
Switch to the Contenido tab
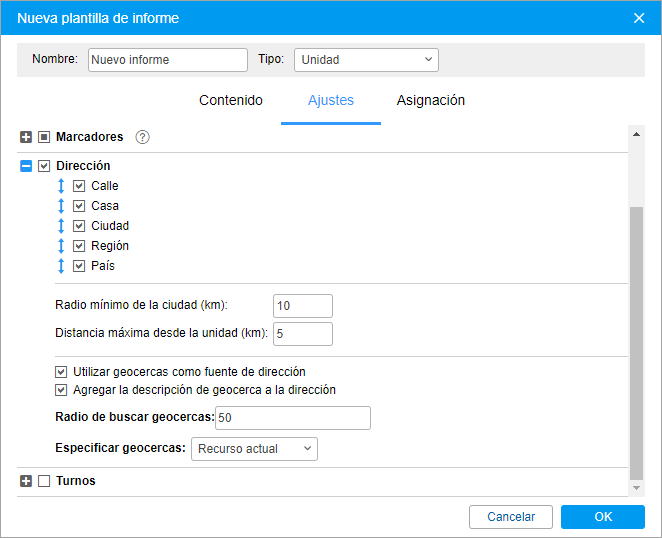[231, 101]
